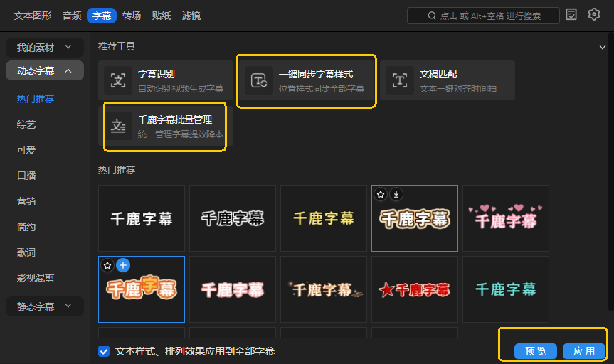The width and height of the screenshot is (614, 364).
Task: Open the 字幕识别 subtitle recognition tool
Action: tap(165, 80)
